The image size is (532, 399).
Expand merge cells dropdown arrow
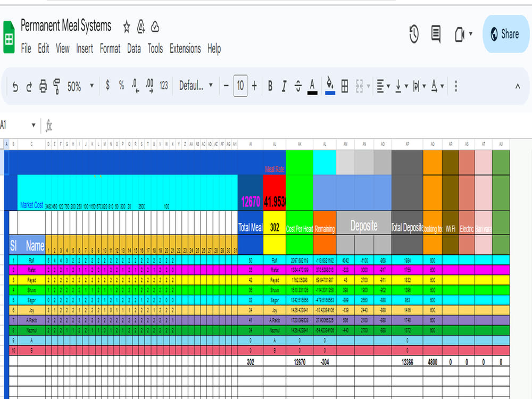click(369, 86)
